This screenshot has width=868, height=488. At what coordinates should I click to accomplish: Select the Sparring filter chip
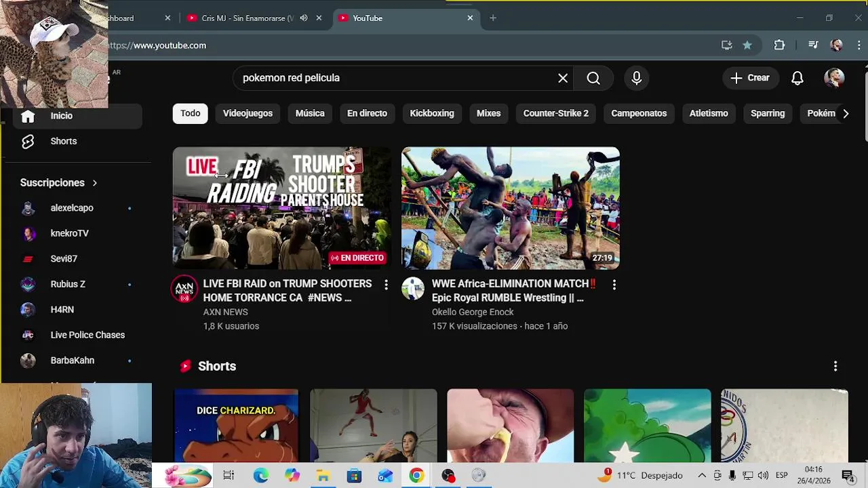[768, 113]
